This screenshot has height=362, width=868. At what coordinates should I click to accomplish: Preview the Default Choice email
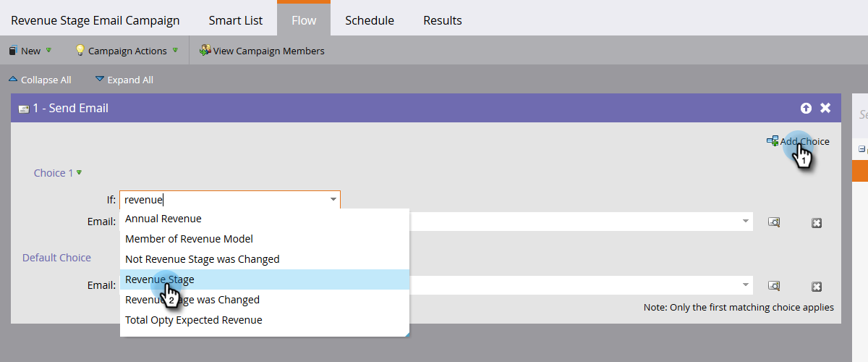pos(773,286)
